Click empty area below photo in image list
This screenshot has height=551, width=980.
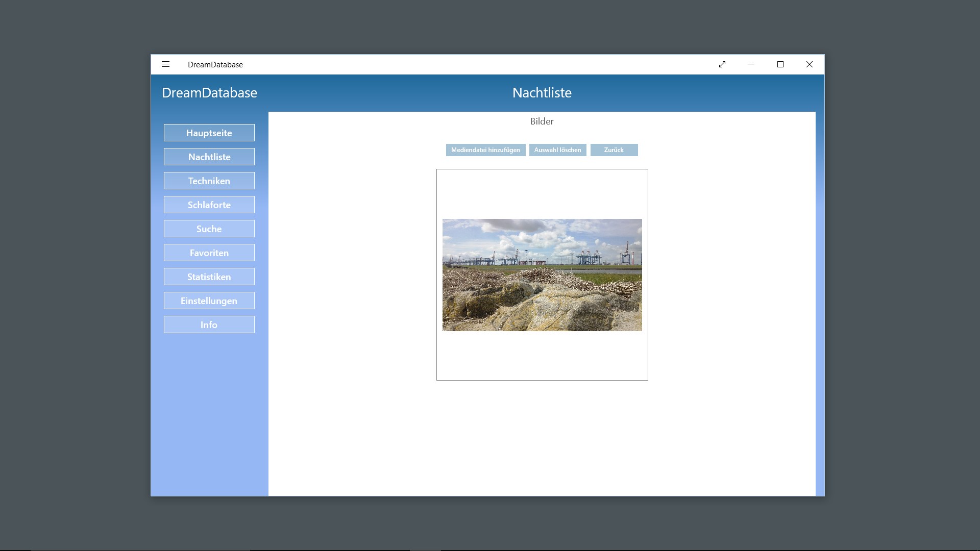pyautogui.click(x=542, y=357)
